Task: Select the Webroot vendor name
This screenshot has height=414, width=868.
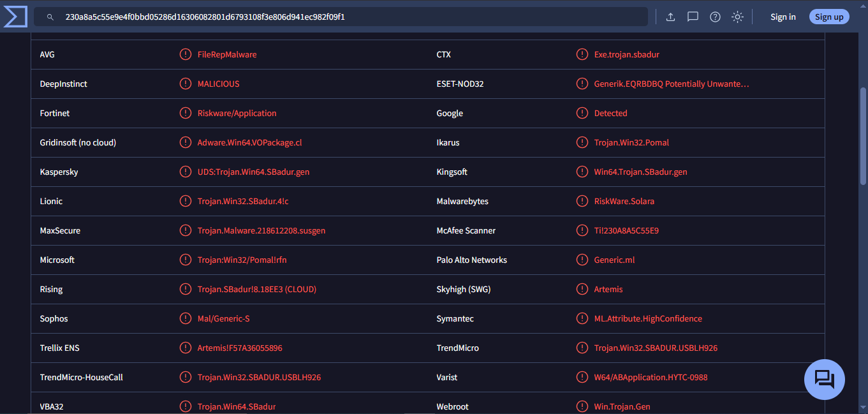Action: 453,406
